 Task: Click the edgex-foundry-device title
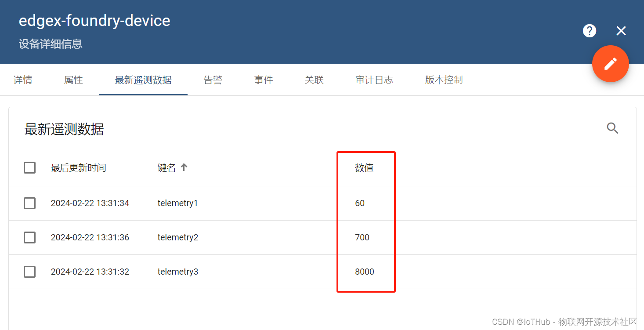coord(94,21)
